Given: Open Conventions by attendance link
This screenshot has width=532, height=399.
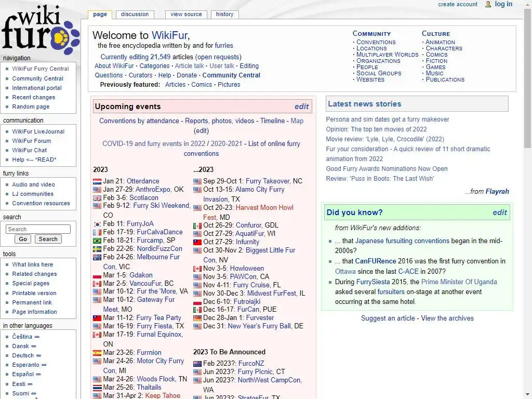Looking at the screenshot, I should [139, 121].
